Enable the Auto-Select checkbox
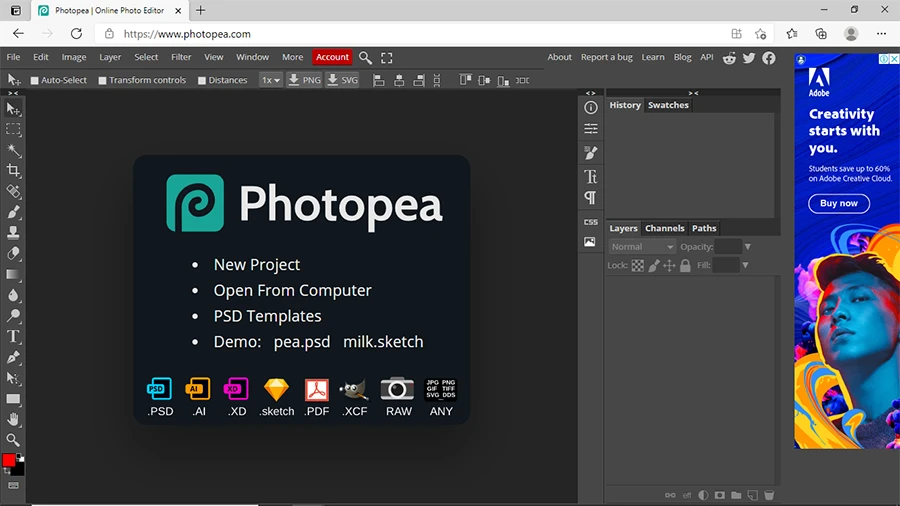 pyautogui.click(x=35, y=80)
